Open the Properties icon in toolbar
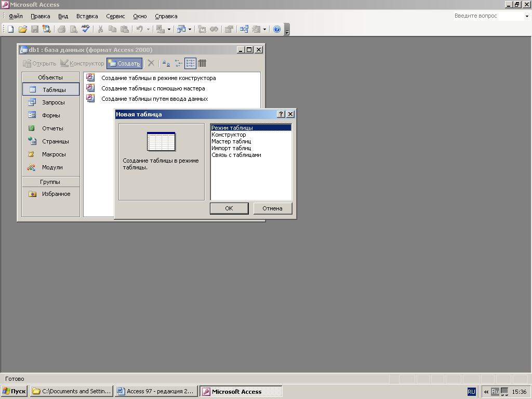The image size is (532, 399). pos(229,29)
